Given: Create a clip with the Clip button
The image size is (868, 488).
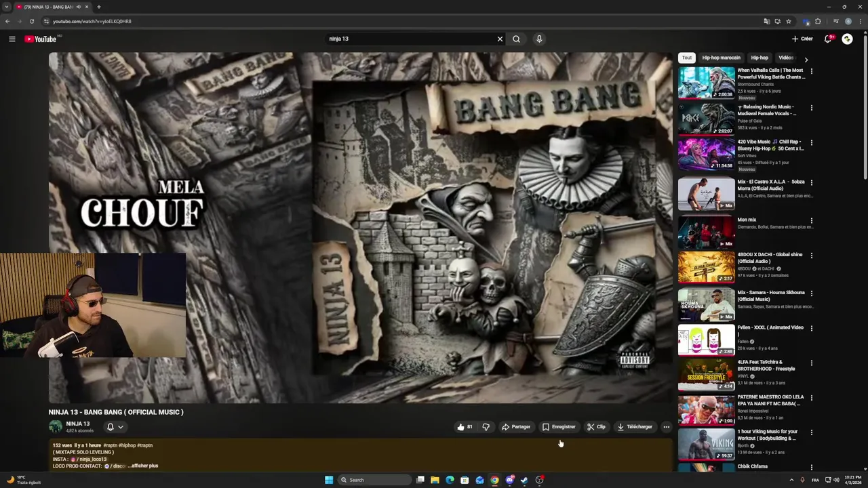Looking at the screenshot, I should coord(596,427).
